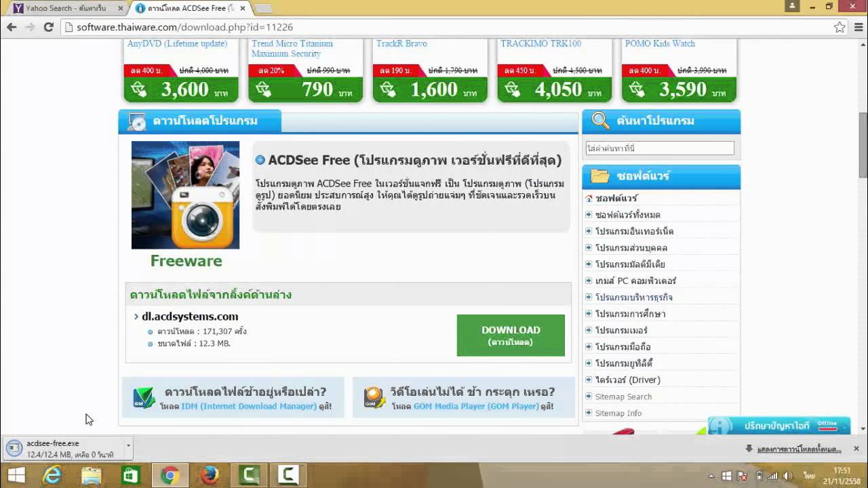868x488 pixels.
Task: Open the โปรแกรมอินเทอร์เน็ต category link
Action: coord(634,231)
